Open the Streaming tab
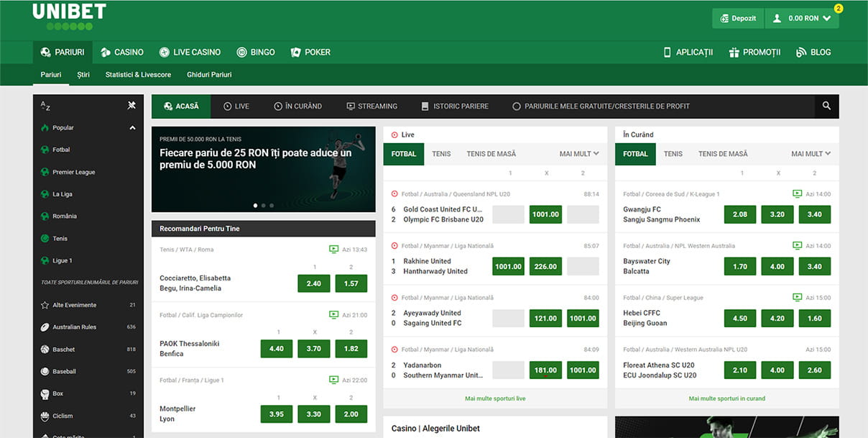 [x=371, y=106]
